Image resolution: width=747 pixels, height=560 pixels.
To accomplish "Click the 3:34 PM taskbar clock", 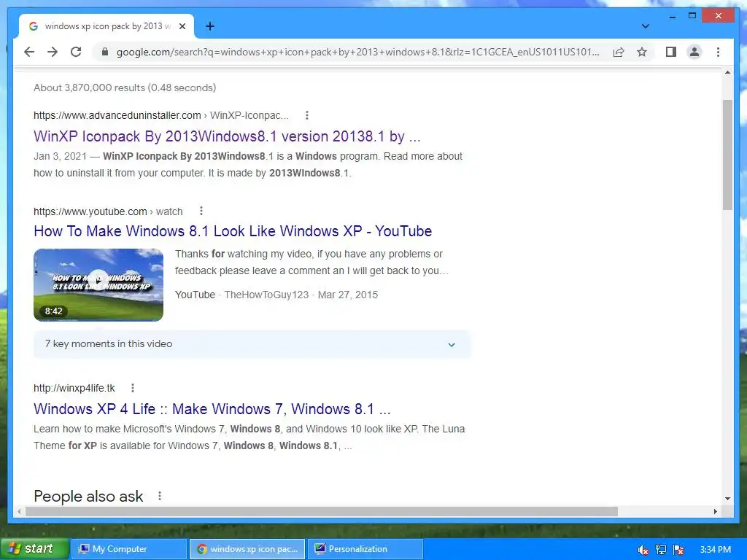I will tap(715, 550).
